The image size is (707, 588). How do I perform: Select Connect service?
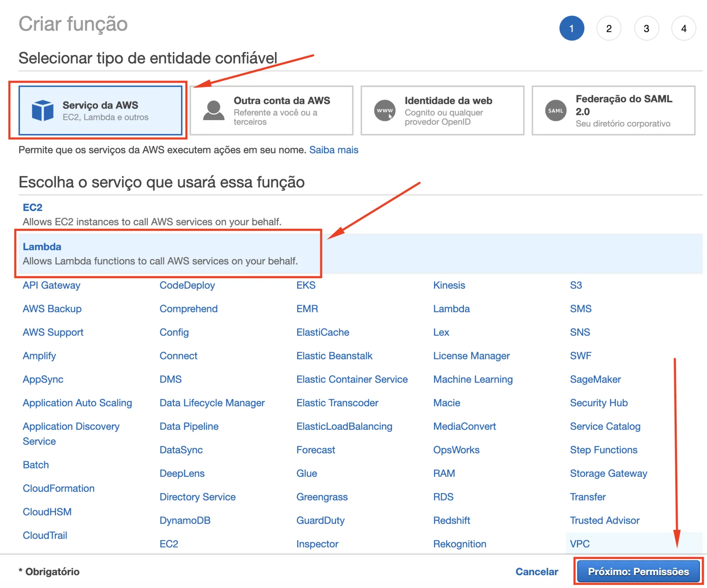(x=178, y=356)
